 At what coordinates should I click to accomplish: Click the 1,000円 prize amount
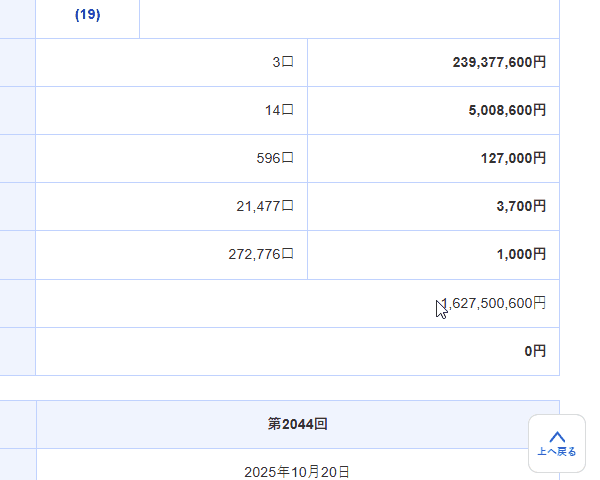click(x=521, y=254)
